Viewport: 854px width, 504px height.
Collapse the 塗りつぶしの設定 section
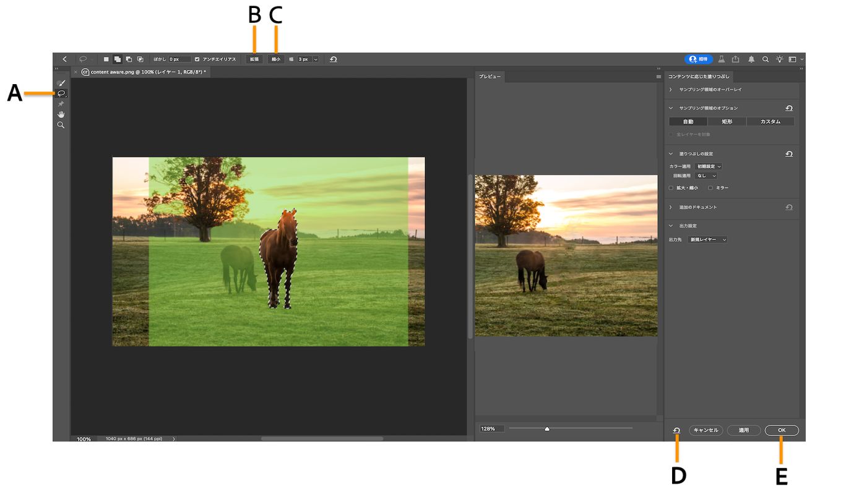point(670,153)
